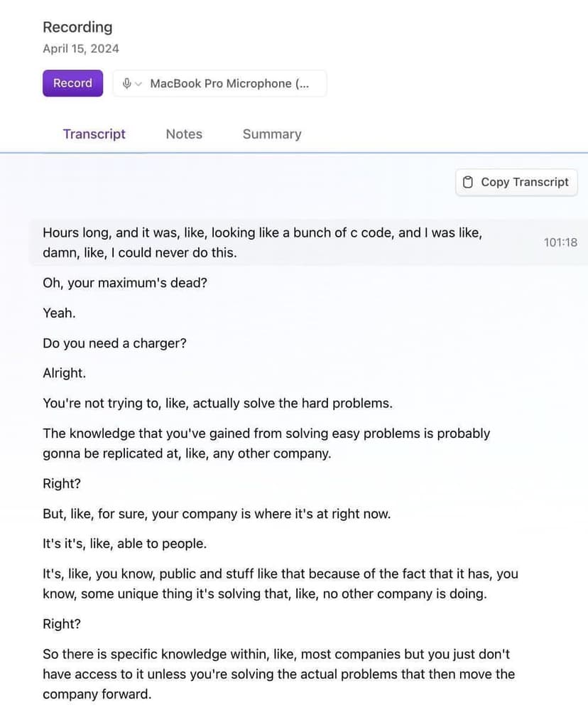Open the MacBook Pro Microphone dropdown
The image size is (588, 715).
(x=229, y=83)
